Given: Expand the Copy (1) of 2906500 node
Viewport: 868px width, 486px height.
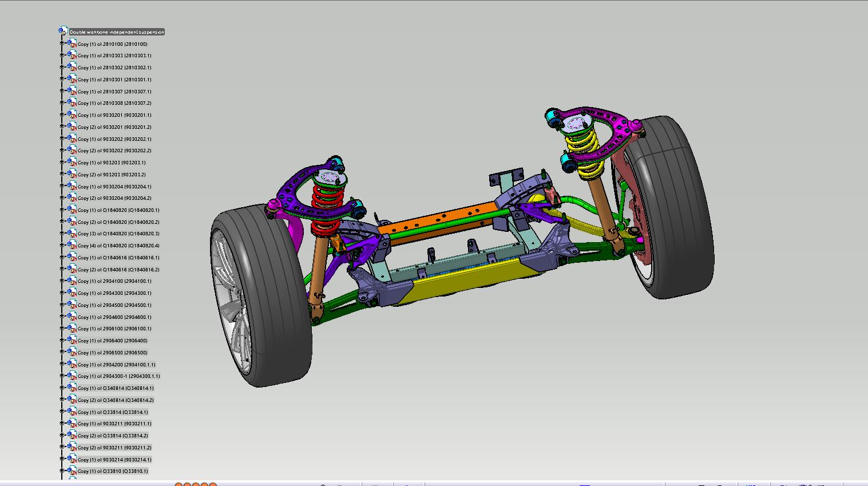Looking at the screenshot, I should [62, 353].
